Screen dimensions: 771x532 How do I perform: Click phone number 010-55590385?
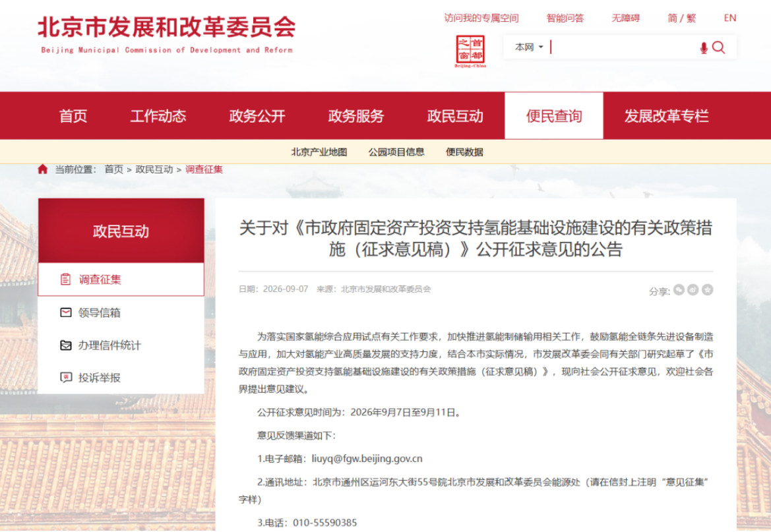[x=325, y=523]
